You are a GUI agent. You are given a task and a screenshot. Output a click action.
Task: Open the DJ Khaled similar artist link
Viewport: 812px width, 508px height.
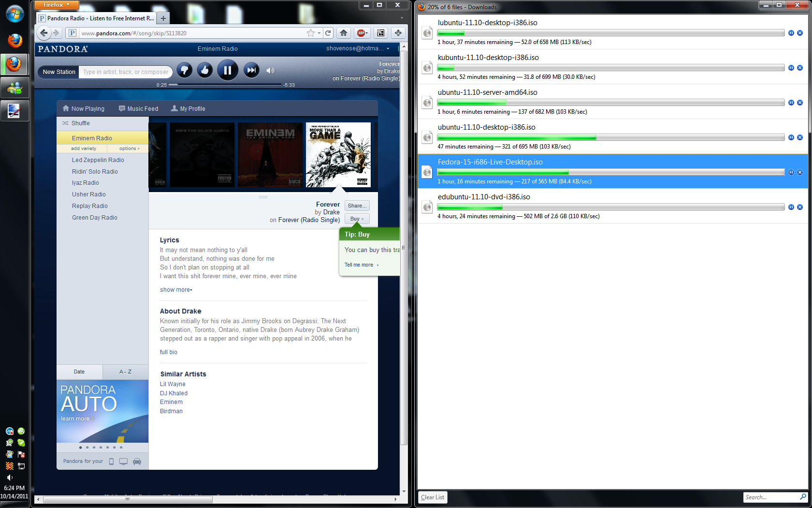click(174, 393)
